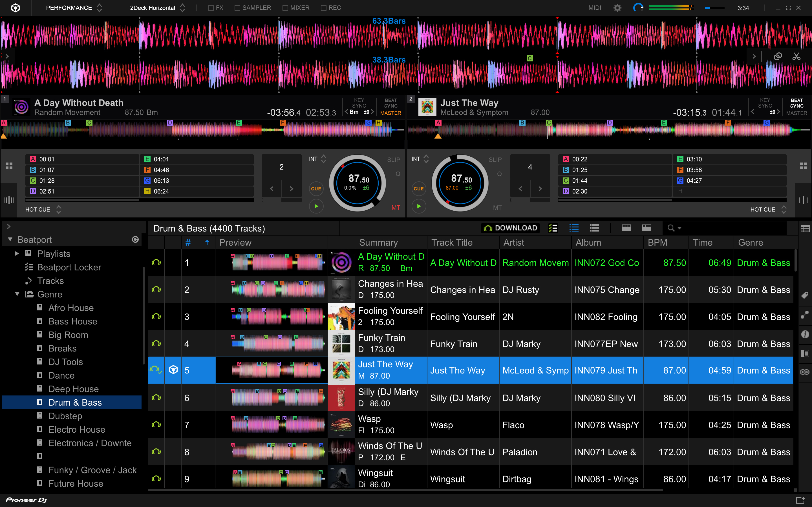Viewport: 812px width, 507px height.
Task: Click the DOWNLOAD button
Action: pos(510,228)
